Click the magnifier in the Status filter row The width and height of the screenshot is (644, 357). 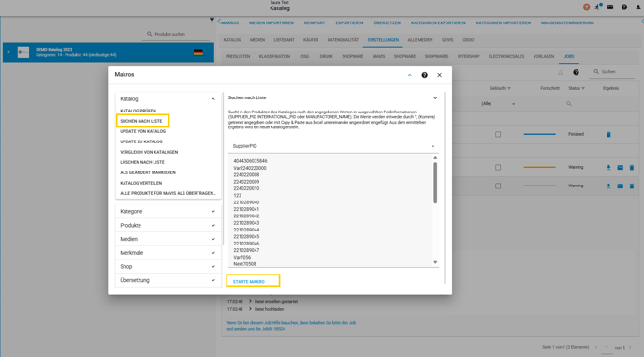click(x=569, y=104)
